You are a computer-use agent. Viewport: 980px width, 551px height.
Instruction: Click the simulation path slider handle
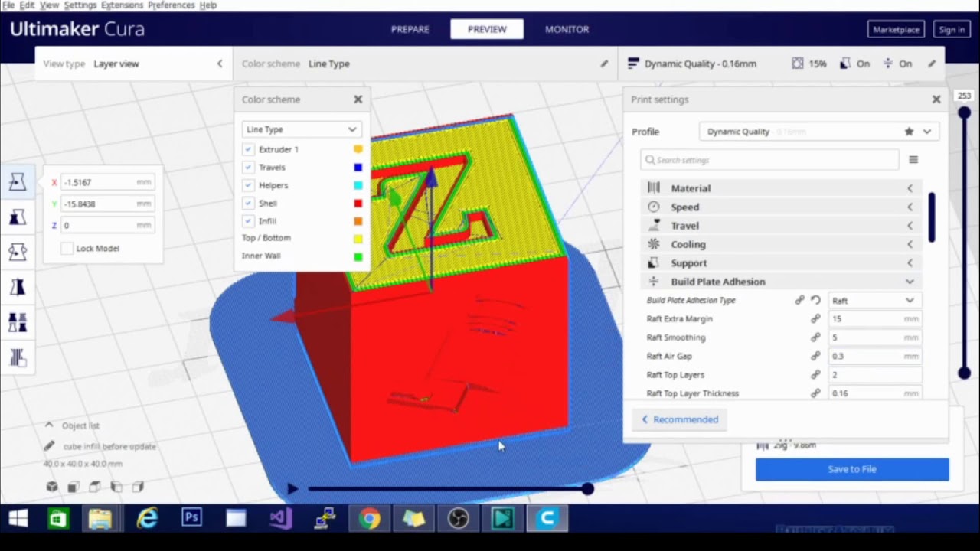pyautogui.click(x=587, y=488)
